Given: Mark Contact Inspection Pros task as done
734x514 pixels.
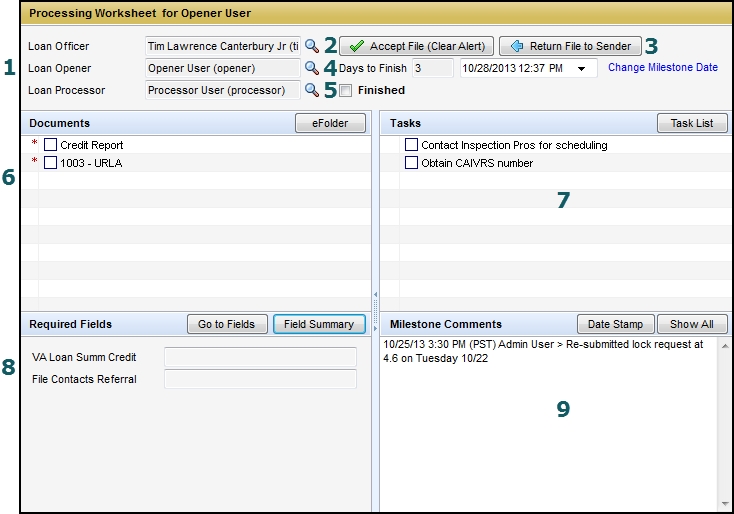Looking at the screenshot, I should pos(411,145).
